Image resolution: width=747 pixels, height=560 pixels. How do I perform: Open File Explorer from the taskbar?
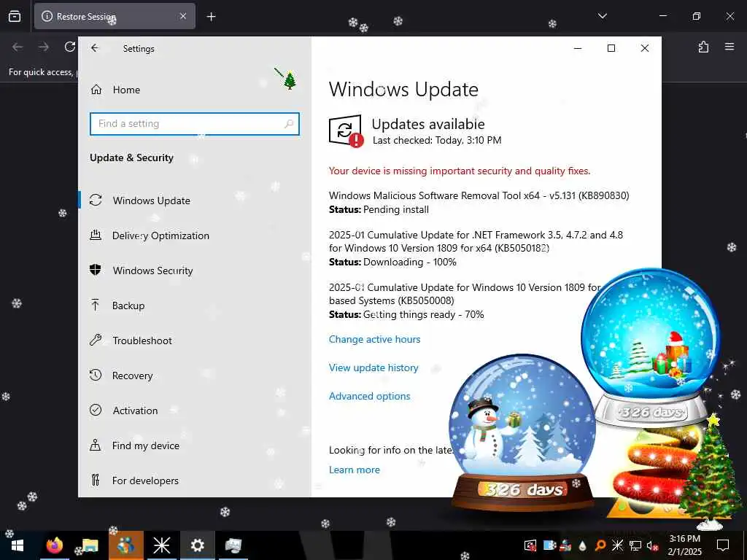[90, 545]
